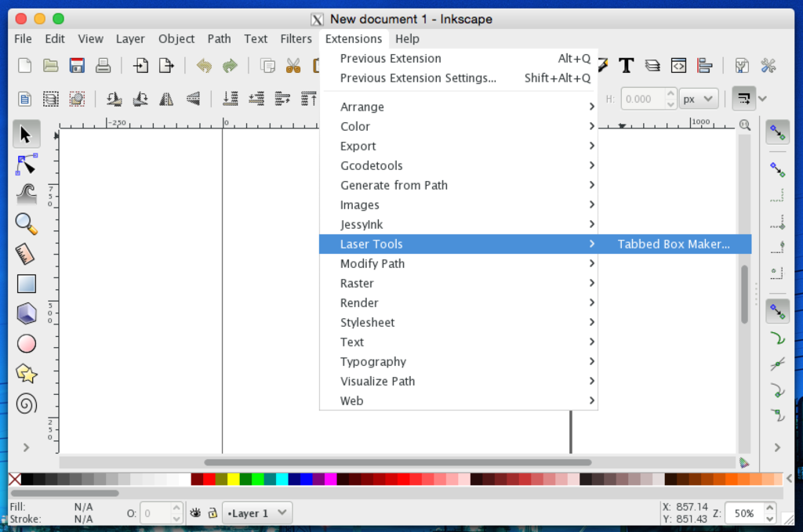Expand the Color submenu
The image size is (803, 532).
pos(458,126)
